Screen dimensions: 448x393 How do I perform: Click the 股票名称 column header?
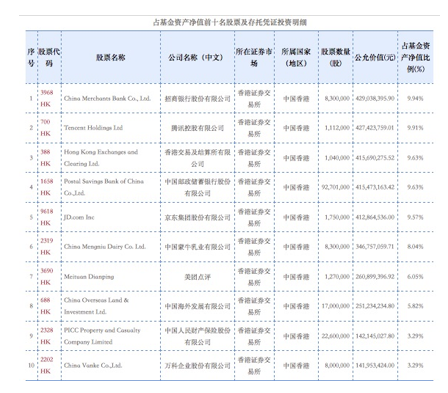(x=111, y=57)
